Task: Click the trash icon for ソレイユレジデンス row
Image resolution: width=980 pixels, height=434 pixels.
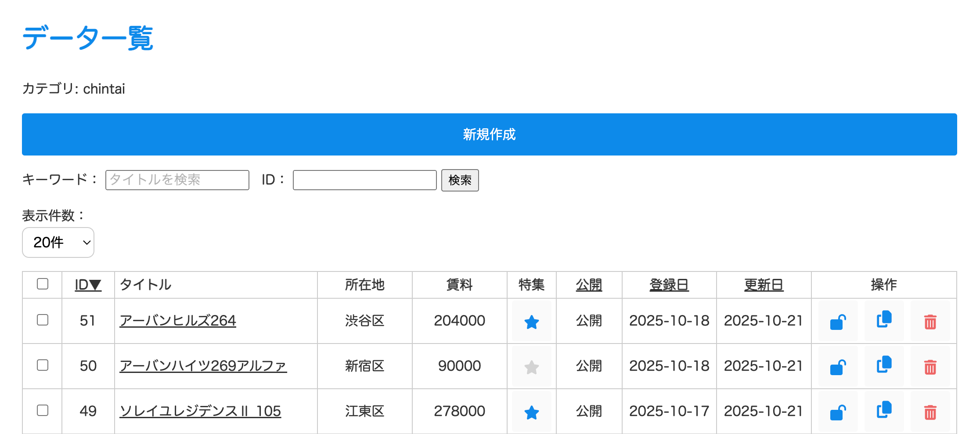Action: (930, 412)
